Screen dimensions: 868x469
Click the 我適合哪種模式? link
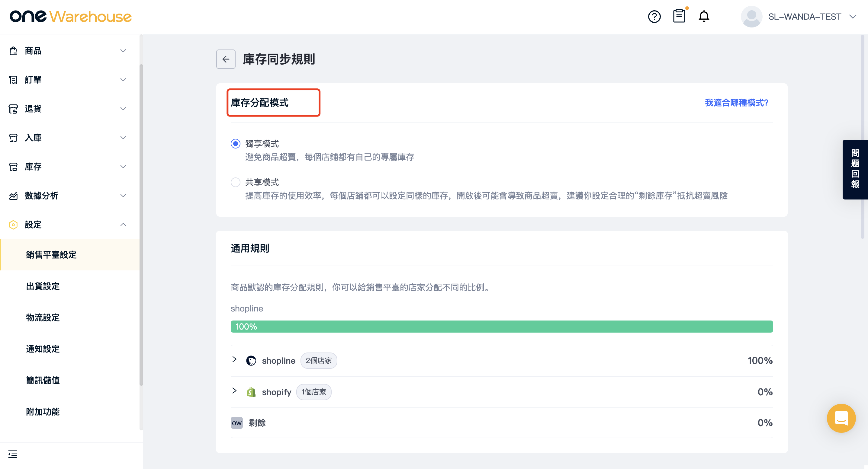click(737, 103)
